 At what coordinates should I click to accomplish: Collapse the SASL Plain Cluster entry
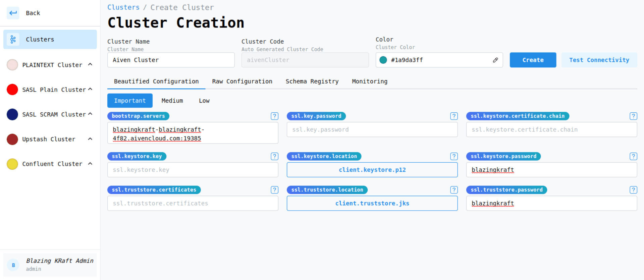point(90,89)
